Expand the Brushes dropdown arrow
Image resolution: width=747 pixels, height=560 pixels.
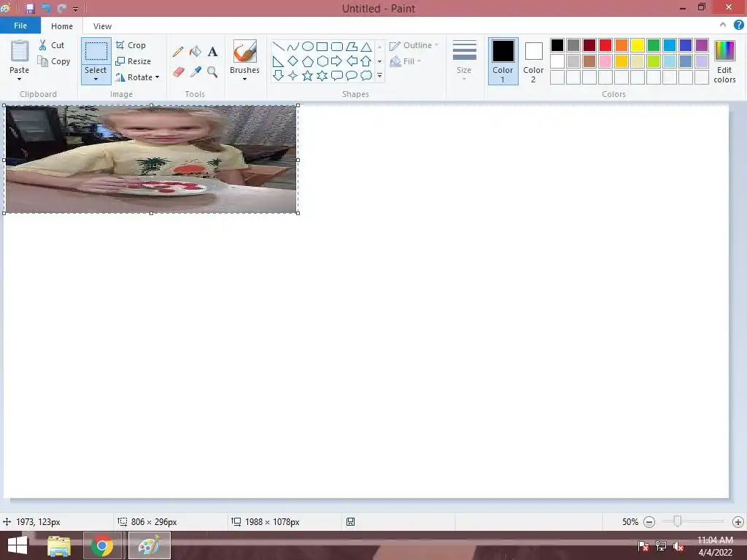(244, 79)
